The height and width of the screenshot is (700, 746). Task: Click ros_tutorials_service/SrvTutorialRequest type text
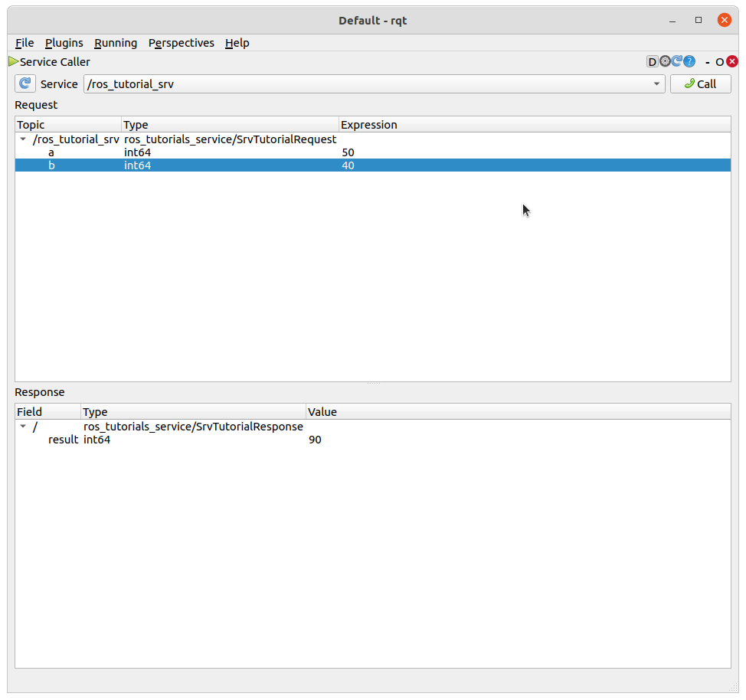(231, 139)
